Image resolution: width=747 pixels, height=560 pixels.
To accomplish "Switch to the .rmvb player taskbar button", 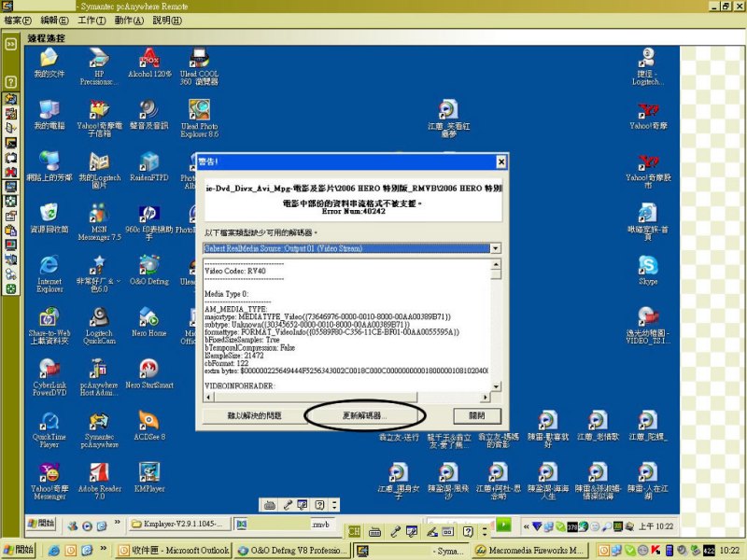I will coord(284,524).
